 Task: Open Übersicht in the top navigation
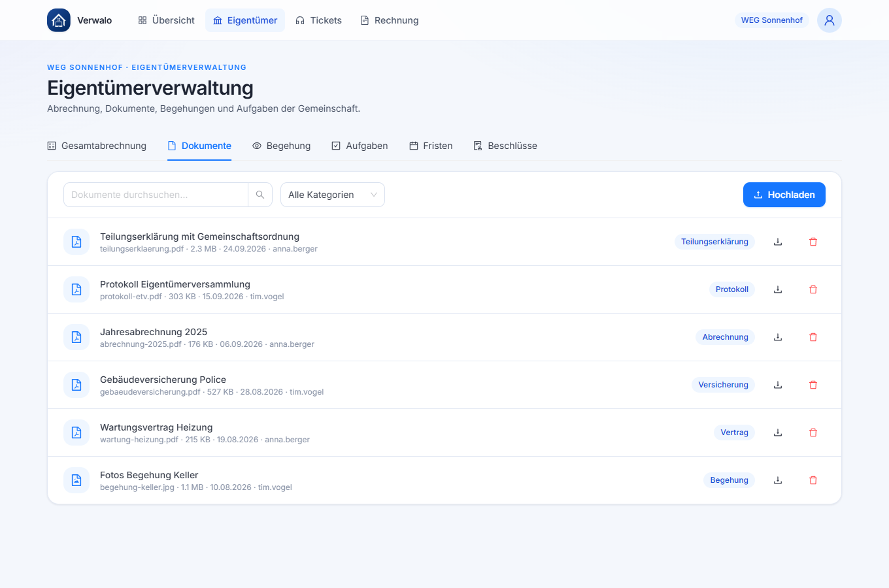(x=166, y=20)
